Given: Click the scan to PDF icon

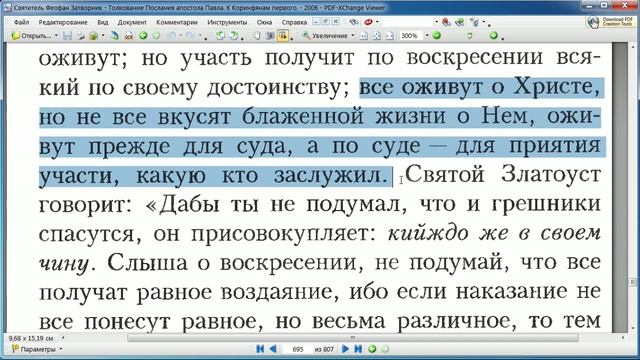Looking at the screenshot, I should [x=115, y=36].
